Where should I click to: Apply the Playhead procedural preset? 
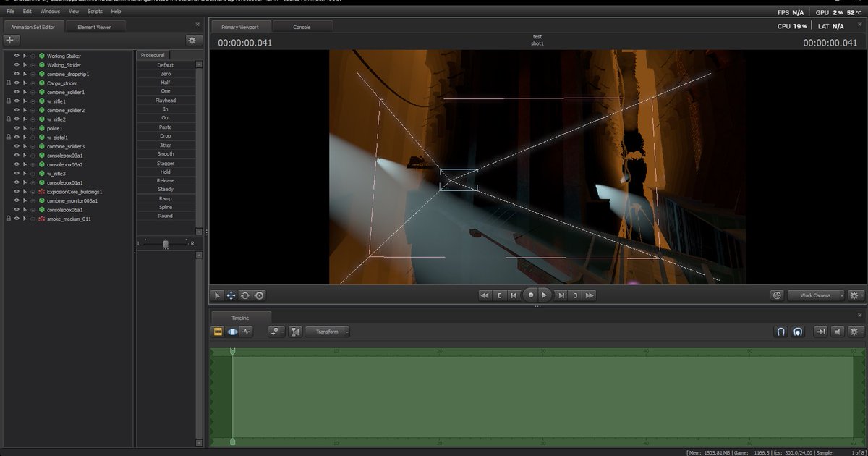(166, 101)
